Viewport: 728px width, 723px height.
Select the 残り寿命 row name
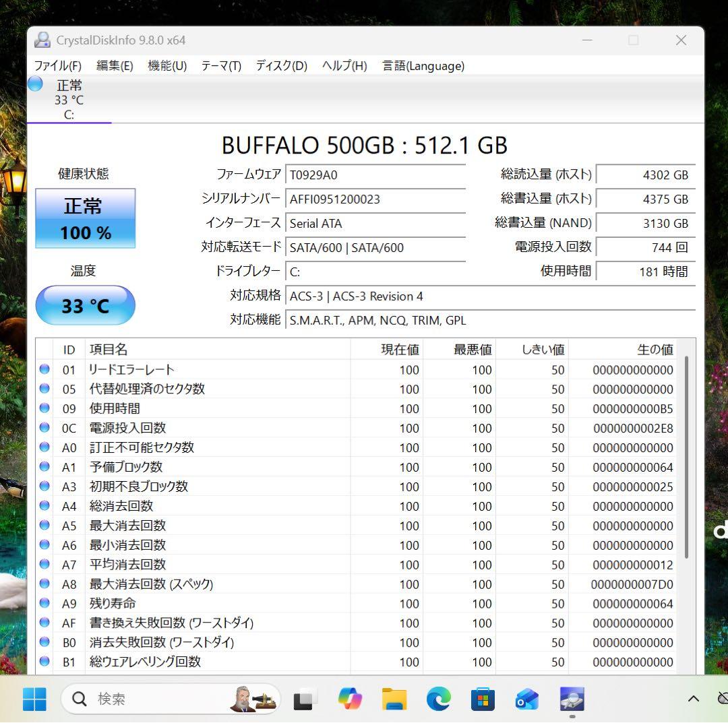click(113, 604)
